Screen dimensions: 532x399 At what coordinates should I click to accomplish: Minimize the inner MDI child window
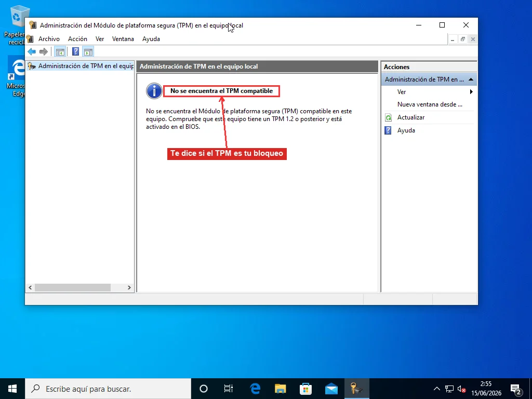tap(453, 39)
